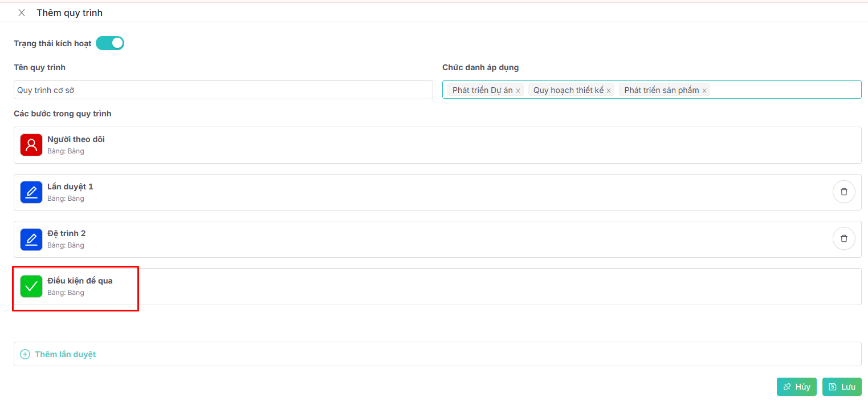Click the green Điều kiện để qua checkmark icon
Screen dimensions: 868x413
(x=31, y=286)
